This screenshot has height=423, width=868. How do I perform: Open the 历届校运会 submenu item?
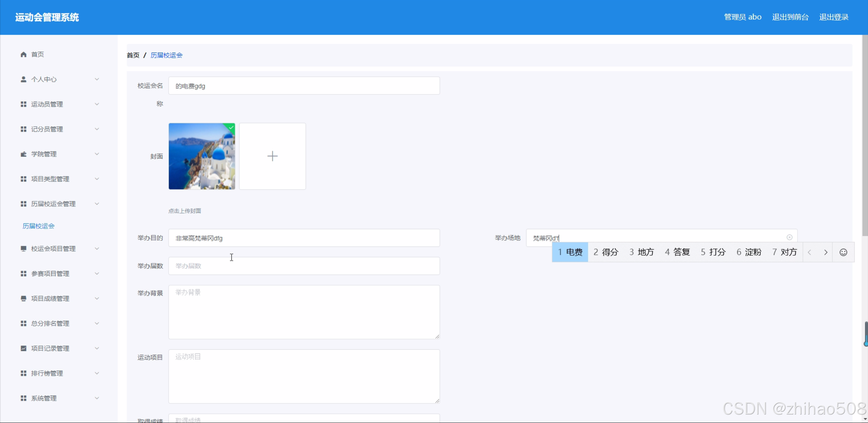(38, 226)
